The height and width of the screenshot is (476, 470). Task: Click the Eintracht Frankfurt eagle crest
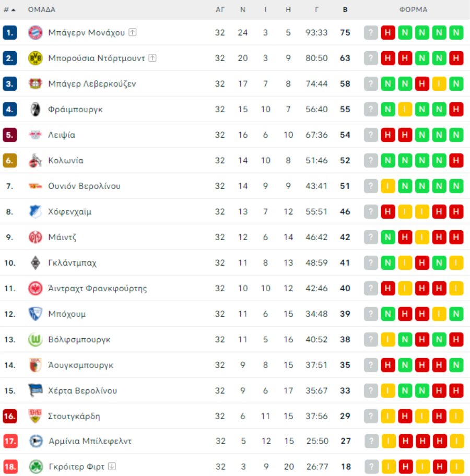click(x=35, y=289)
